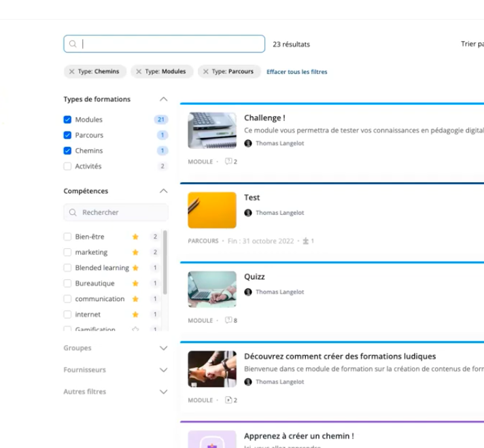The height and width of the screenshot is (448, 484).
Task: Click the MODULE label on Quizz card
Action: (x=201, y=320)
